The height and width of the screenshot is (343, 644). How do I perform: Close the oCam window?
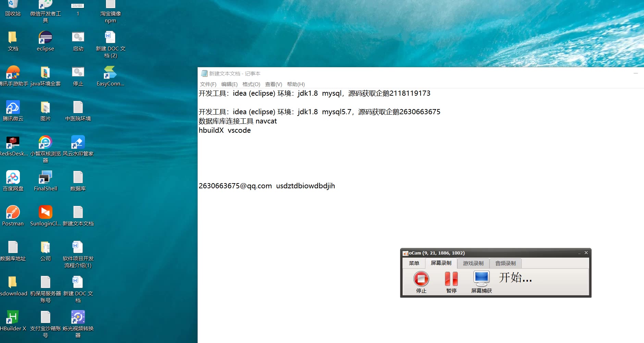(x=586, y=253)
